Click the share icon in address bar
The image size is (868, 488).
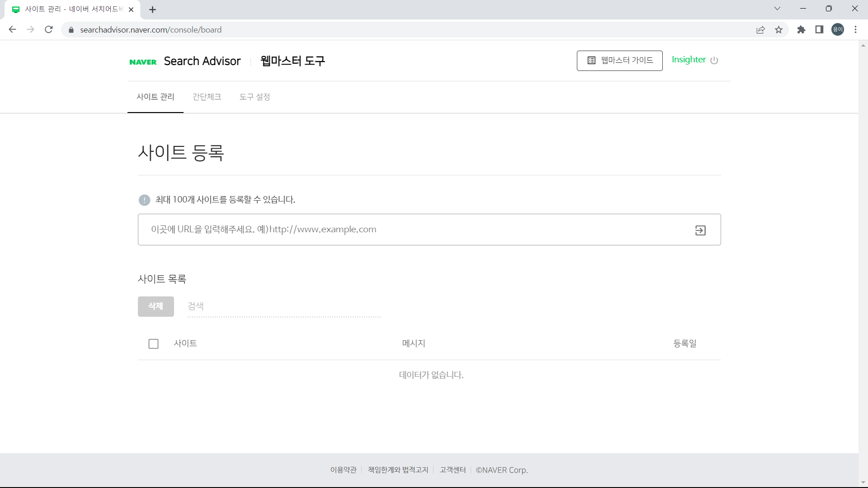761,29
